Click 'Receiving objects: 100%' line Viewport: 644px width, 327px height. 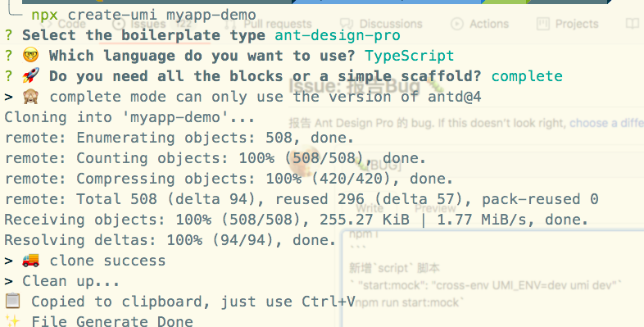(x=297, y=220)
